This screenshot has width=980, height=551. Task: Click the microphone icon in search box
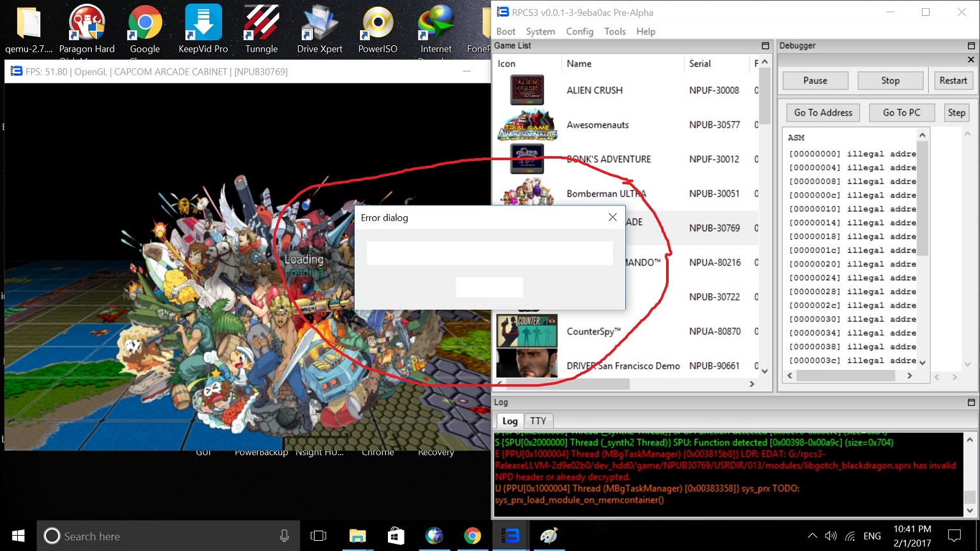285,536
